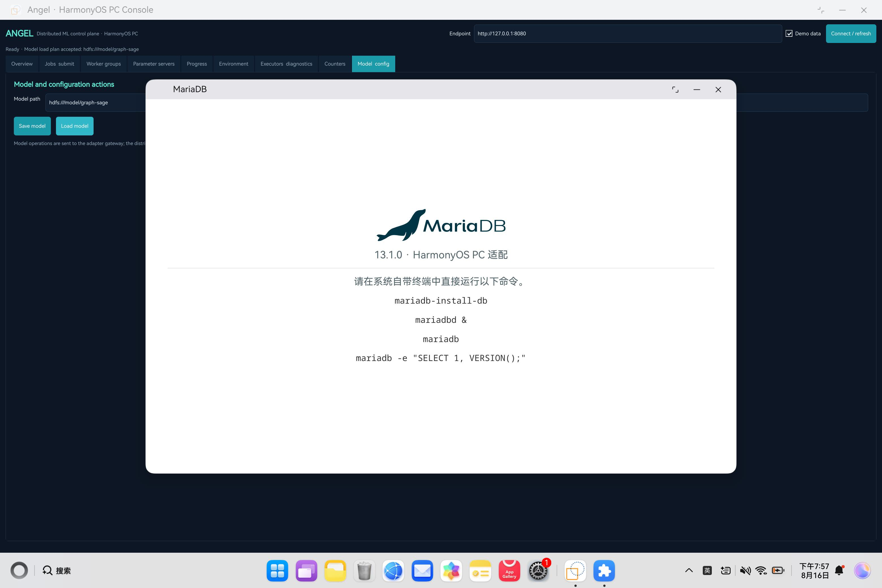
Task: Switch to the Angel console dock icon
Action: [575, 571]
